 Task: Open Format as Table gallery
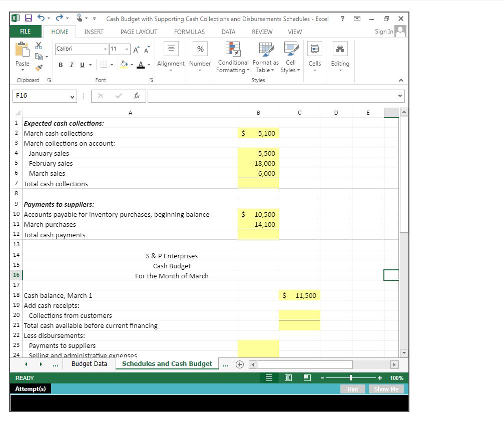[265, 57]
